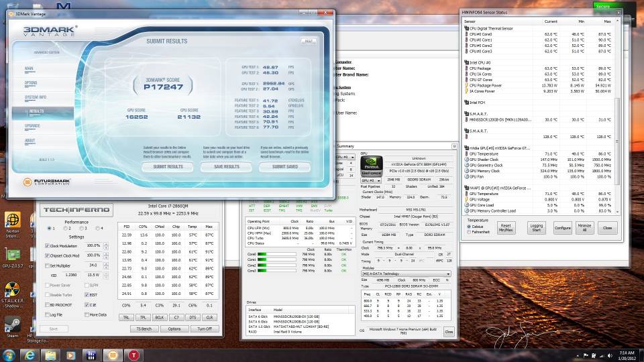Click the GPU Voltage sensor icon
Screen dimensions: 644x362
point(467,200)
